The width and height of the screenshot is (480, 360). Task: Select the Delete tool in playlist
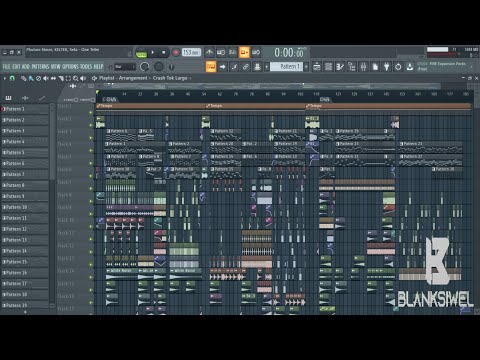(38, 78)
